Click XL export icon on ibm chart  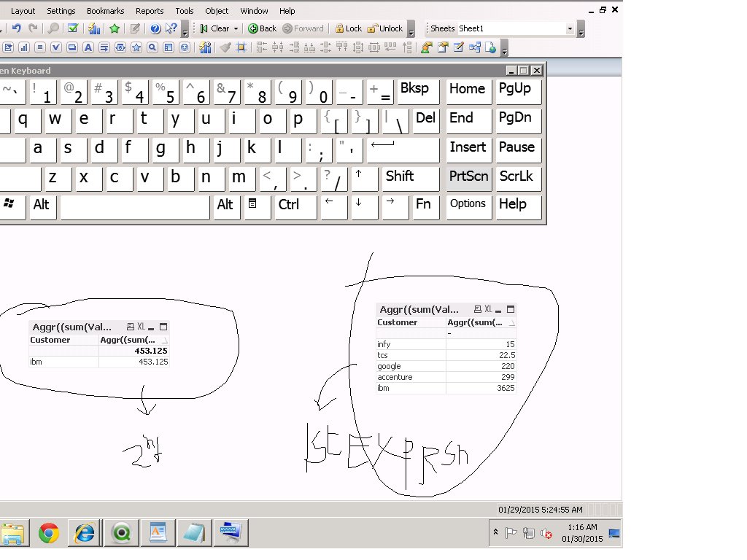(141, 327)
